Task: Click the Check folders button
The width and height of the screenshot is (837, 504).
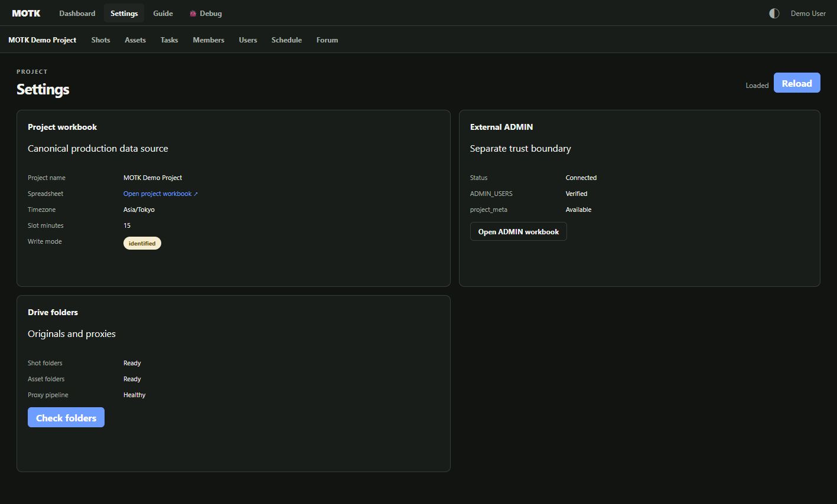Action: [66, 417]
